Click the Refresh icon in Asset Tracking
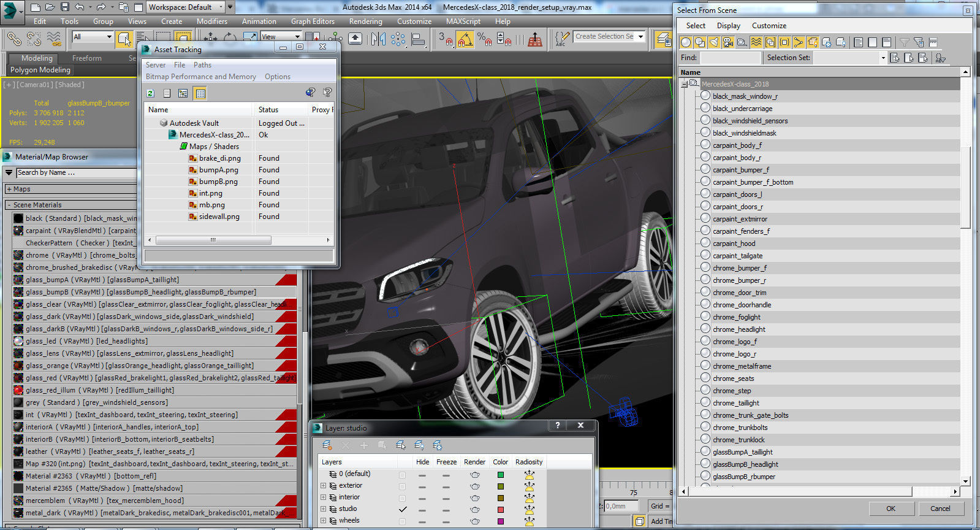Image resolution: width=980 pixels, height=530 pixels. pyautogui.click(x=151, y=93)
